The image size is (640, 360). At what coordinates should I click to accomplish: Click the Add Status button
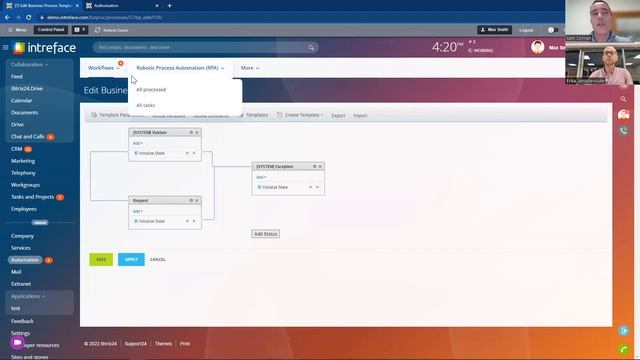(265, 234)
